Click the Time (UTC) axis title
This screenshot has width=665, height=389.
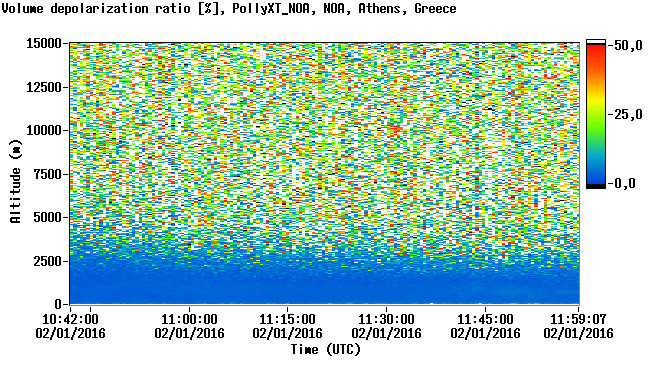click(326, 350)
